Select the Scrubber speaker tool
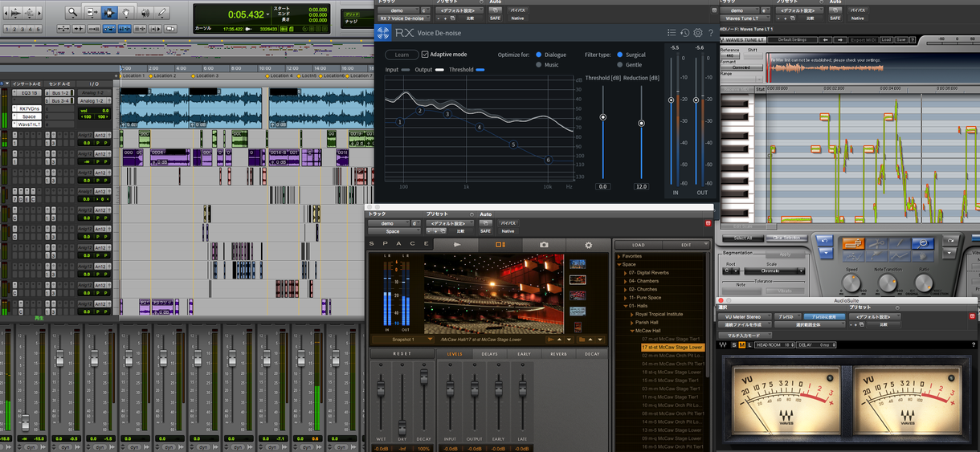Viewport: 980px width, 452px height. [144, 13]
